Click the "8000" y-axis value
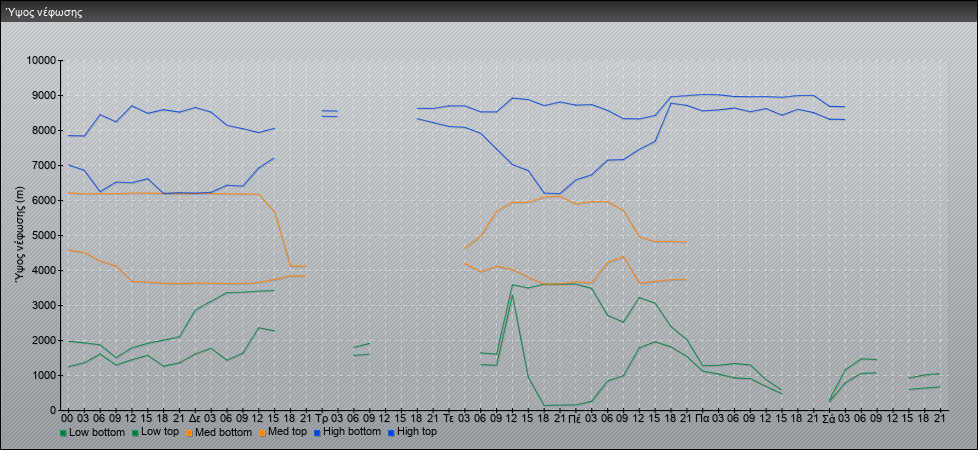978x450 pixels. click(x=46, y=130)
